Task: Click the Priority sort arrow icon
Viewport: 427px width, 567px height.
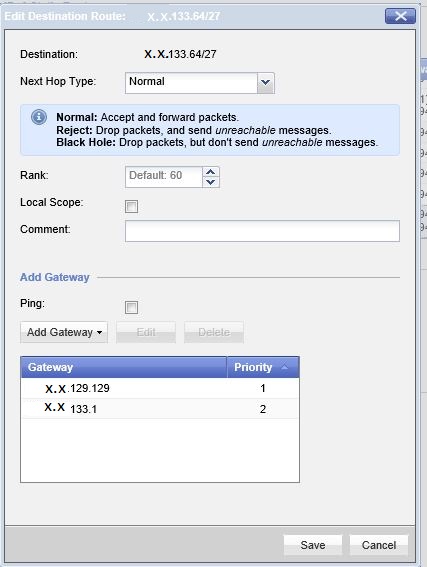Action: 285,367
